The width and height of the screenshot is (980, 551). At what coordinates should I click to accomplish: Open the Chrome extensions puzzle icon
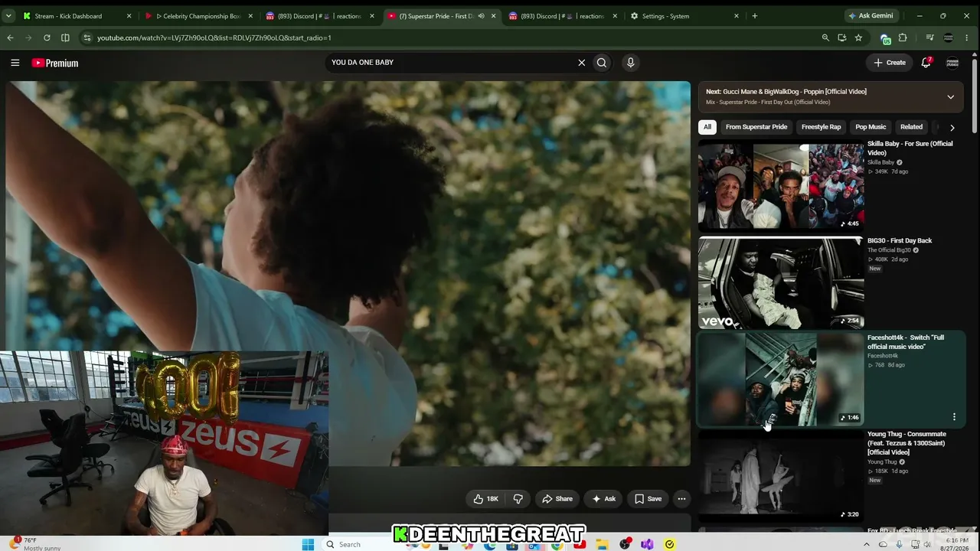click(903, 37)
